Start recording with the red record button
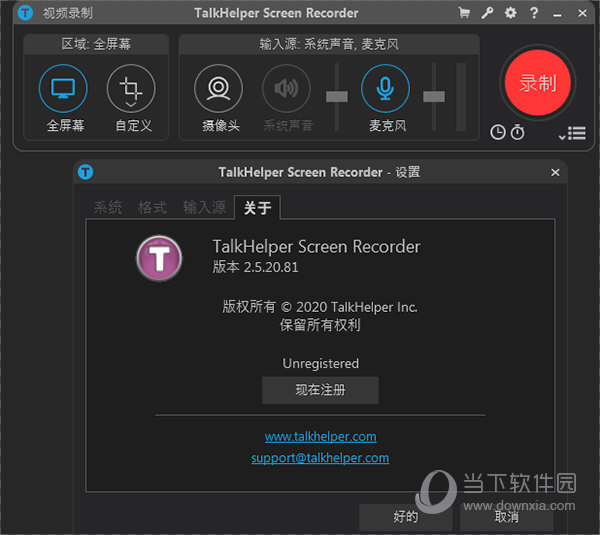Screen dimensions: 600x535 (538, 83)
